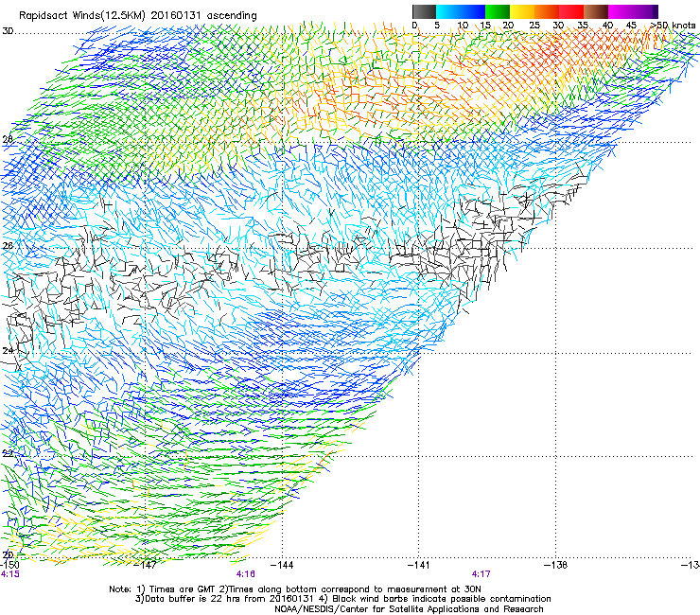Click the longitude label '-138'
Image resolution: width=700 pixels, height=615 pixels.
coord(556,565)
